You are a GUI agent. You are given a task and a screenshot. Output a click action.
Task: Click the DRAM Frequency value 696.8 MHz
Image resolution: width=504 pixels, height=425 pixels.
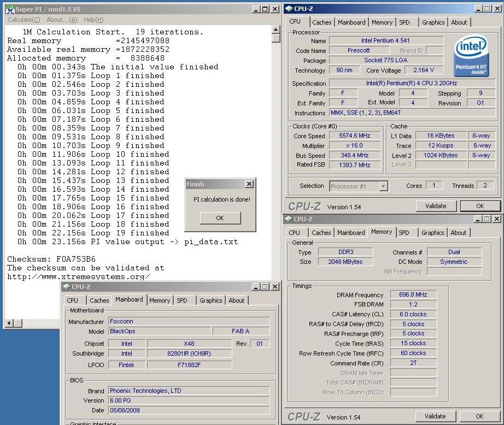tap(413, 294)
